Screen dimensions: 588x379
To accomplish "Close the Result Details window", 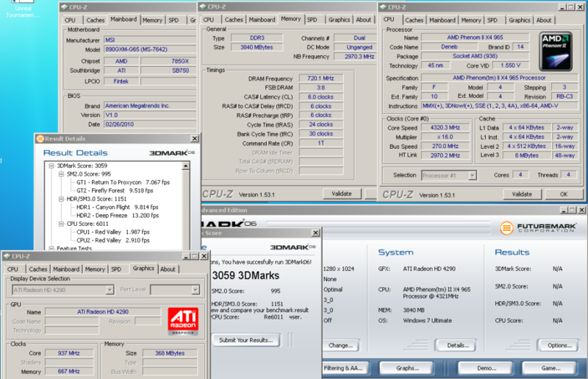I will (x=194, y=138).
